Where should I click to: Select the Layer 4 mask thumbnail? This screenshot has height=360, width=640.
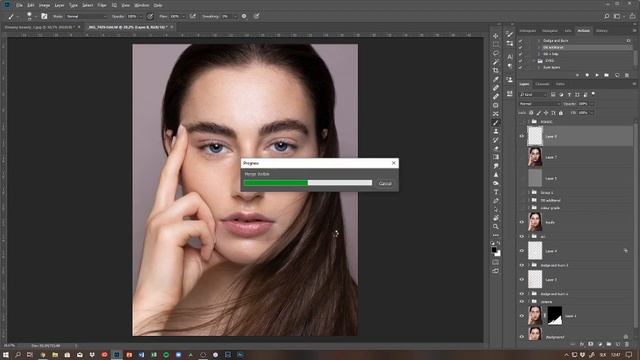555,316
